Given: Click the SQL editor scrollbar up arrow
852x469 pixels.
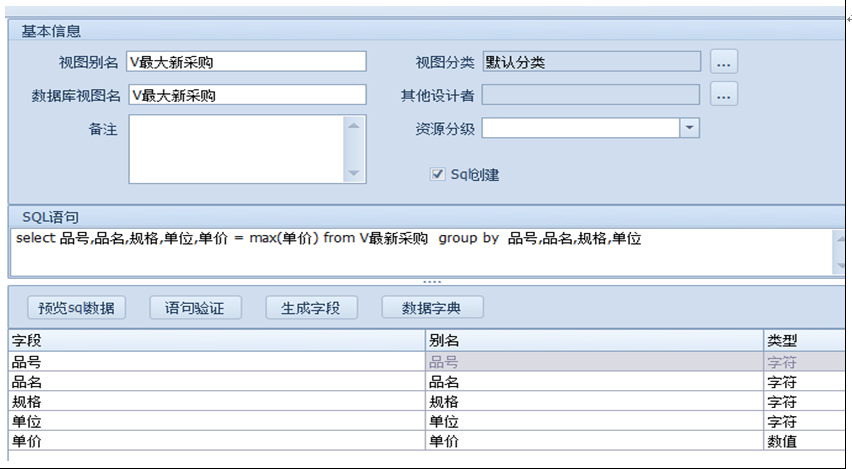Looking at the screenshot, I should 838,238.
